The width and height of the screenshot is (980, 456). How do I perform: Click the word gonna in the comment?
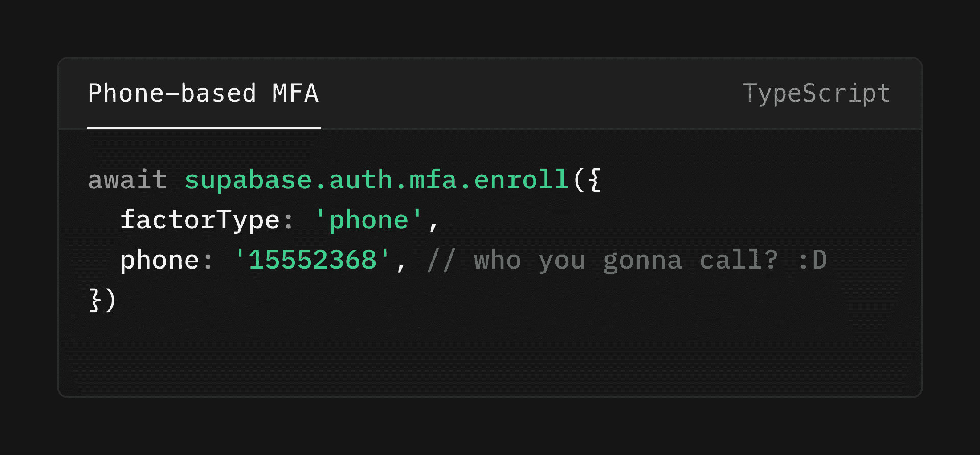642,261
